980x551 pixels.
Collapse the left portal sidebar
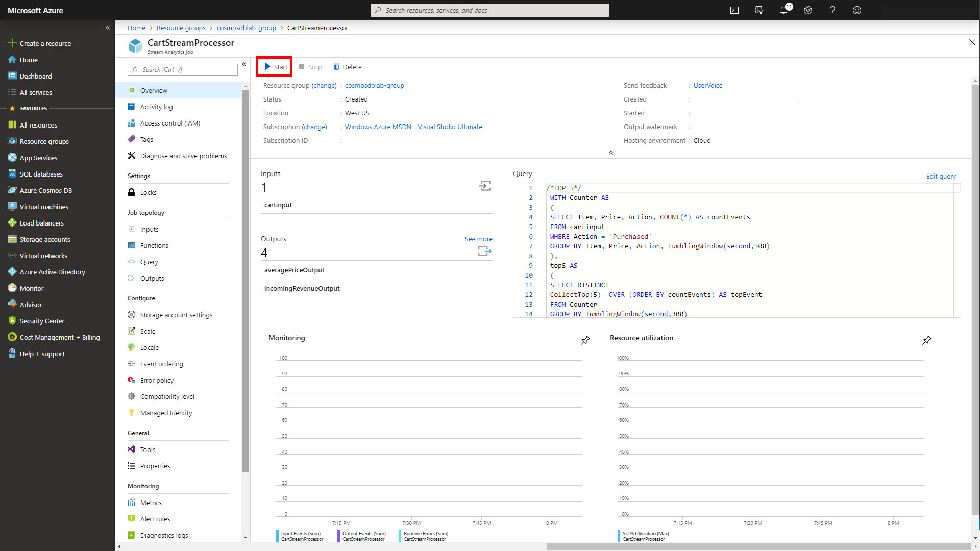[x=108, y=28]
